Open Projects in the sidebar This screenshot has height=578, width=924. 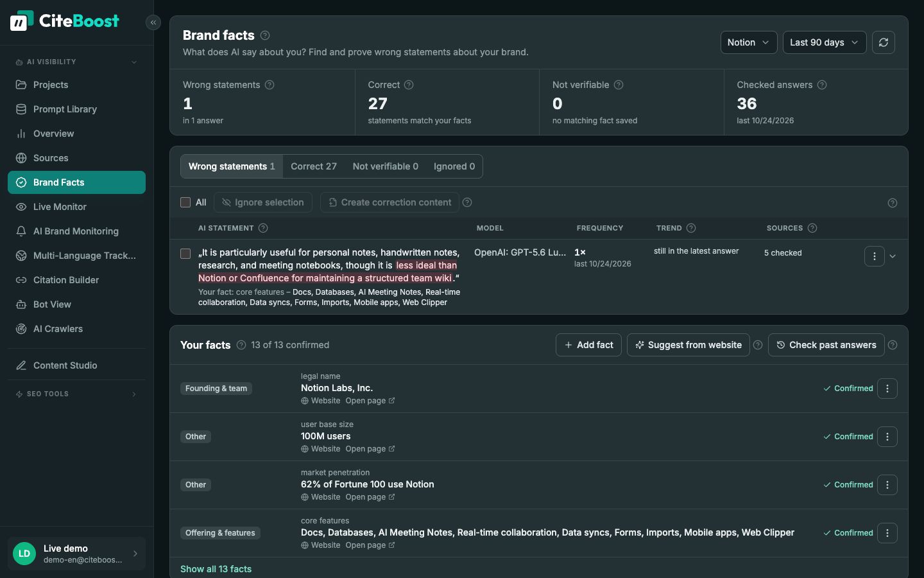point(76,85)
